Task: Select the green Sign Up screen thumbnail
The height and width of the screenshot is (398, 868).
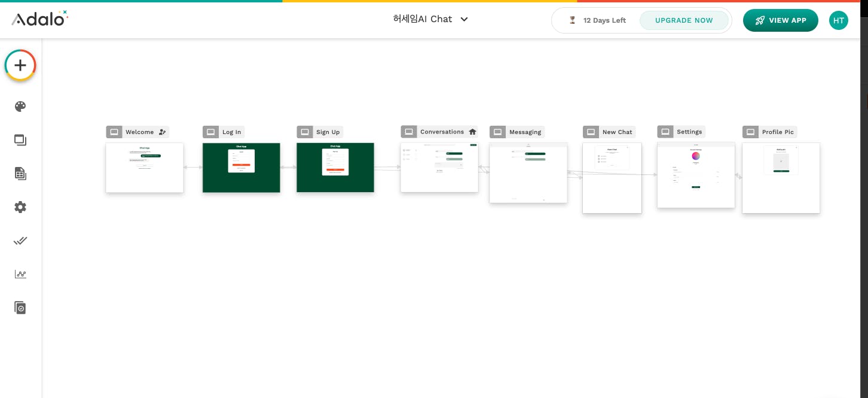Action: (335, 168)
